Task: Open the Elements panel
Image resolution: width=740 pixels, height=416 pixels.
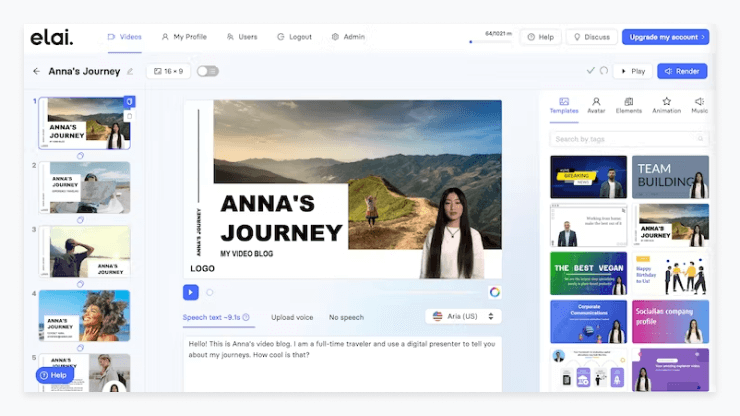Action: (629, 105)
